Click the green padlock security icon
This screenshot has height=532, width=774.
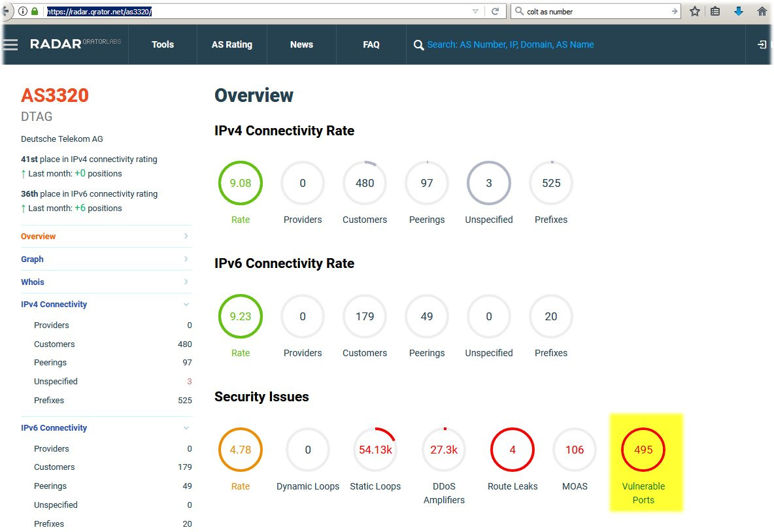click(35, 11)
